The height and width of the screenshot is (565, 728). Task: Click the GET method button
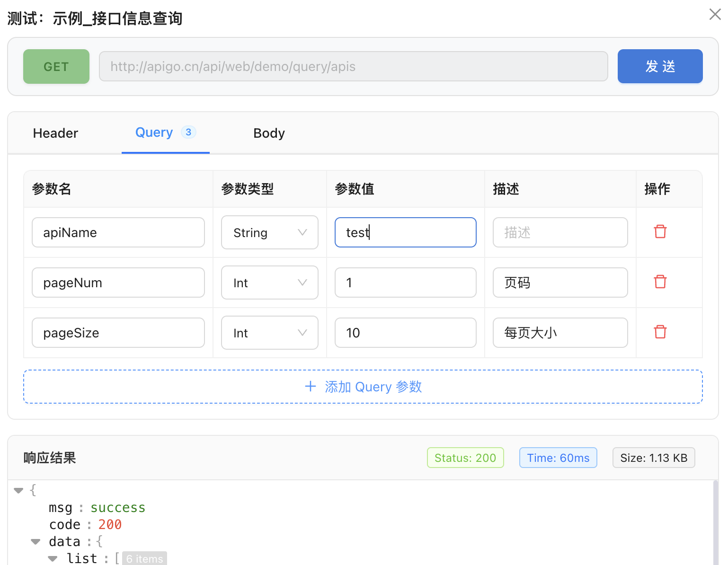[56, 66]
